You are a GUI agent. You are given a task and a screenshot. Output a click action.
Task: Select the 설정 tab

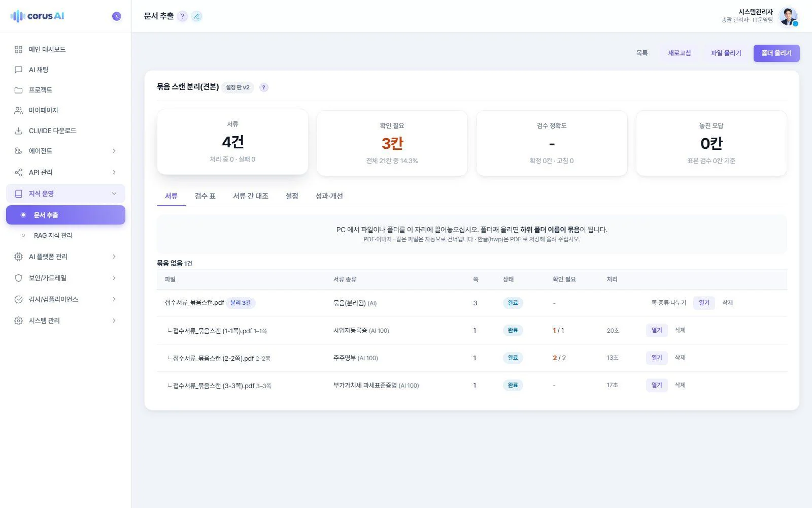pyautogui.click(x=292, y=196)
